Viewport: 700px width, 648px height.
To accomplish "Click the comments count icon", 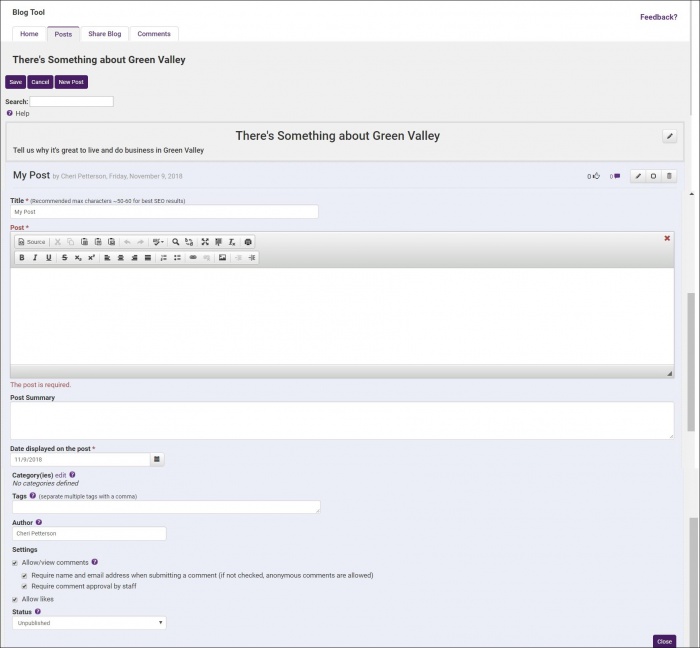I will [617, 176].
